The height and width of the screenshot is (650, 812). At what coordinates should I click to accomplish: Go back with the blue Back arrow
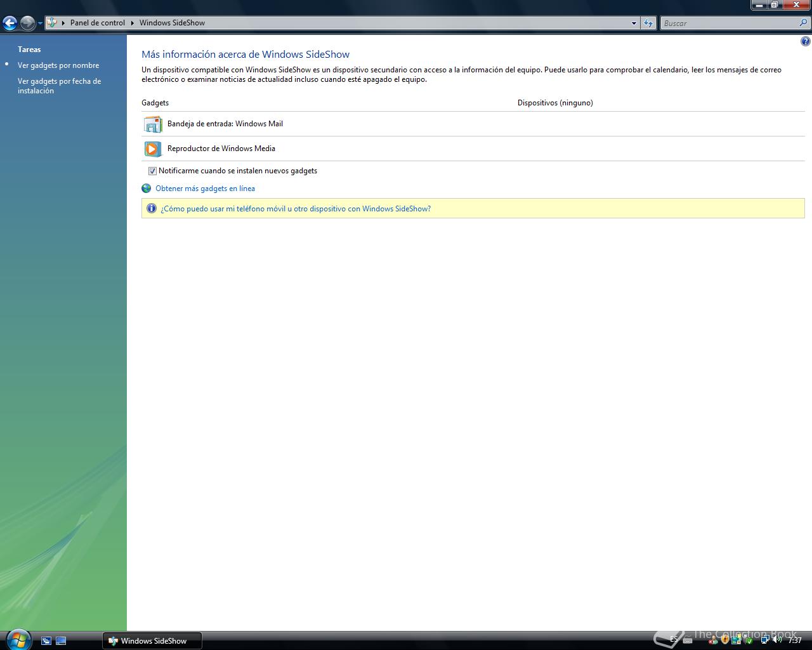click(10, 23)
